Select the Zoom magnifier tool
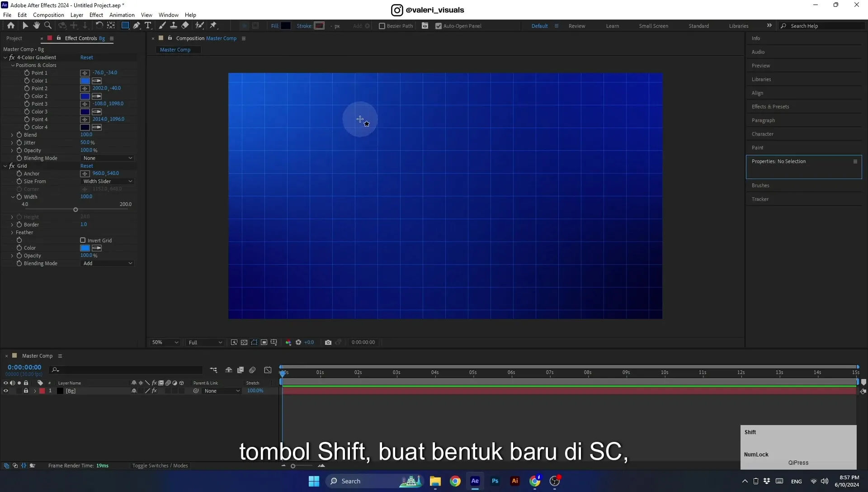This screenshot has height=492, width=868. coord(48,26)
